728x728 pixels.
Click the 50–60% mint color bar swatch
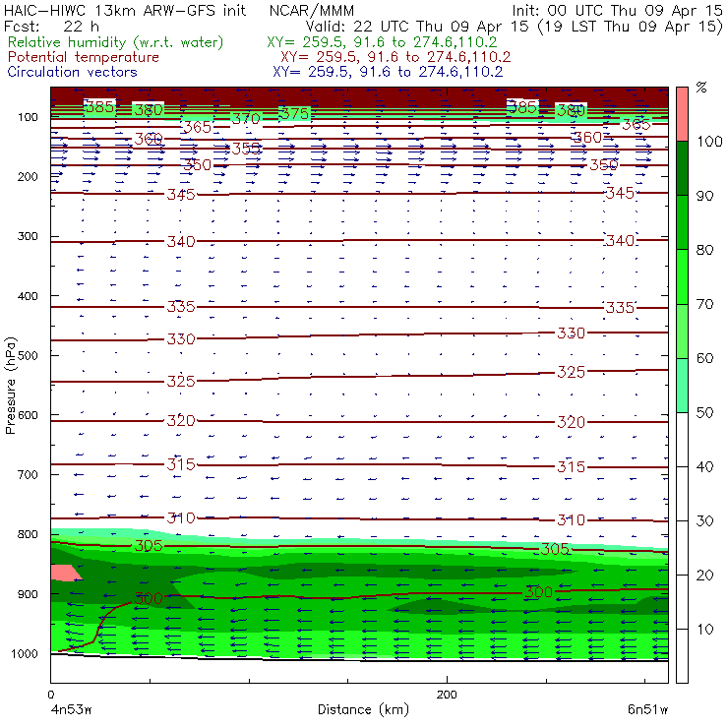pos(682,386)
